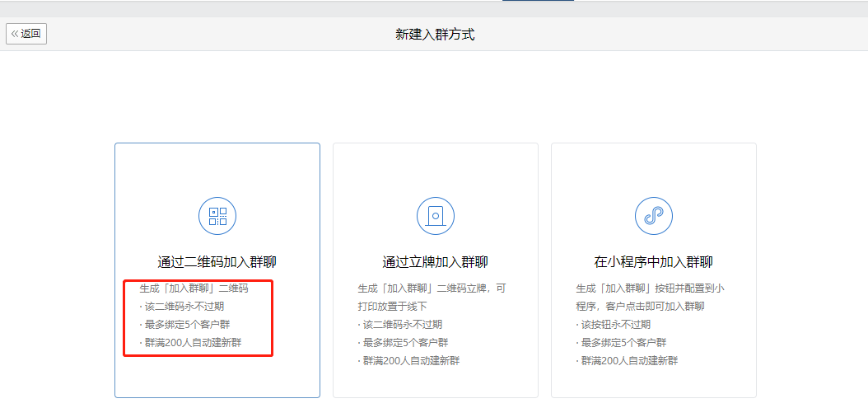Click text 生成「加入群聊」二维码 in first card

click(x=194, y=288)
